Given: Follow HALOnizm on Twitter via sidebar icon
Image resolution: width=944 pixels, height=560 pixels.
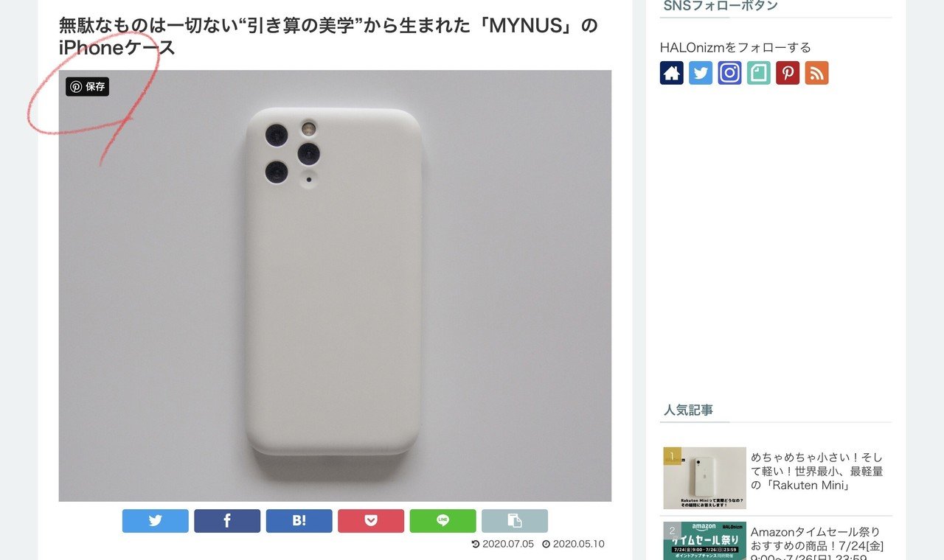Looking at the screenshot, I should pos(701,73).
